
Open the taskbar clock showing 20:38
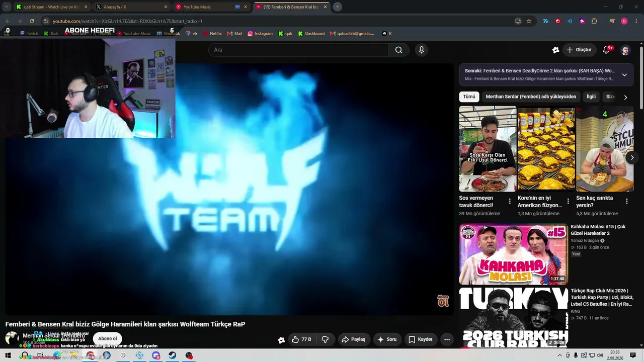(x=614, y=355)
